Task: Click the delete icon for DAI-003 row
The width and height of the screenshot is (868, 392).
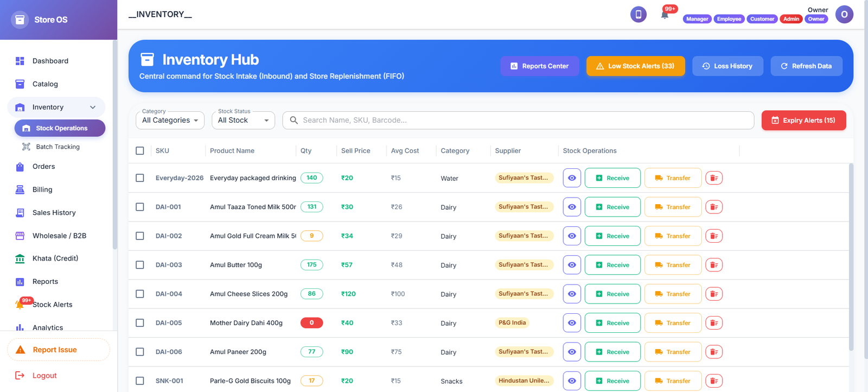Action: tap(714, 265)
